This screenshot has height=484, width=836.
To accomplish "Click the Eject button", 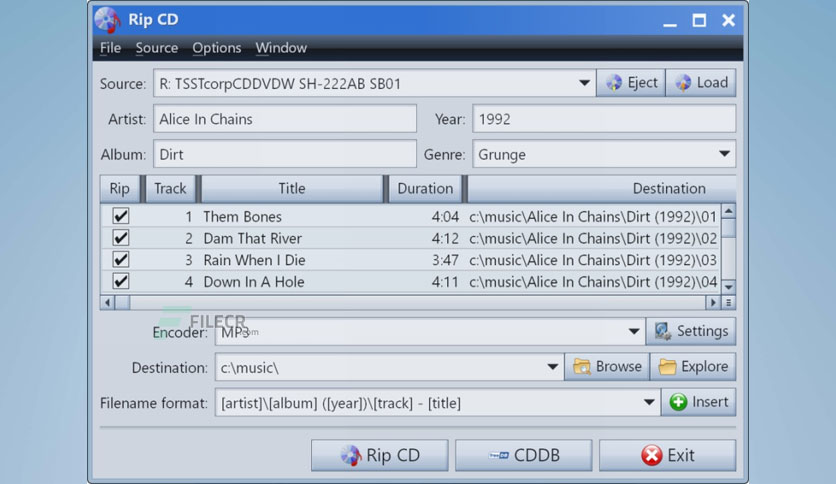I will click(631, 83).
